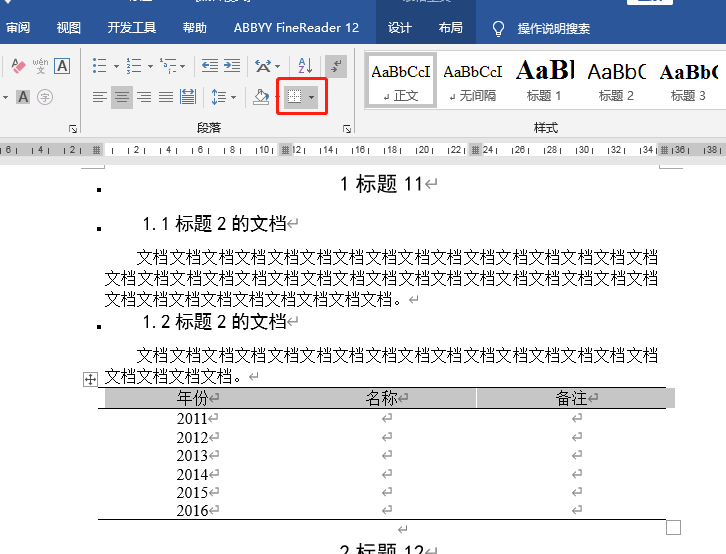Click the shading paint bucket color
Viewport: 726px width, 554px height.
click(260, 97)
